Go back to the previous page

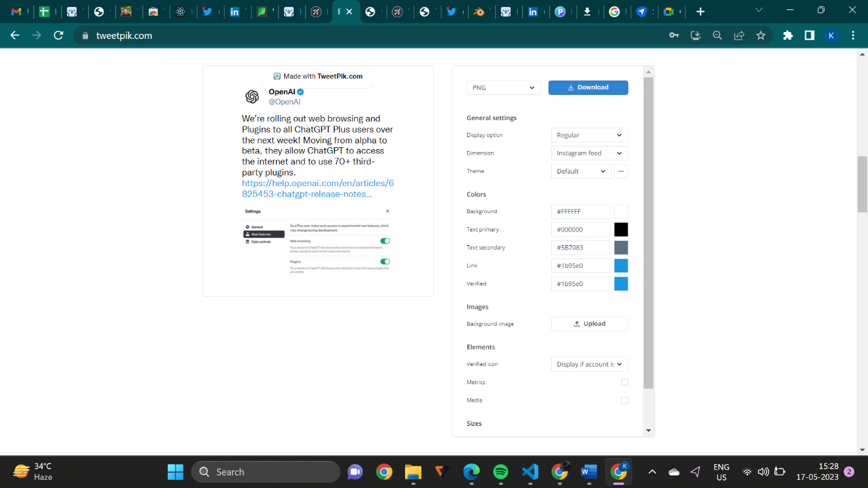pyautogui.click(x=15, y=36)
